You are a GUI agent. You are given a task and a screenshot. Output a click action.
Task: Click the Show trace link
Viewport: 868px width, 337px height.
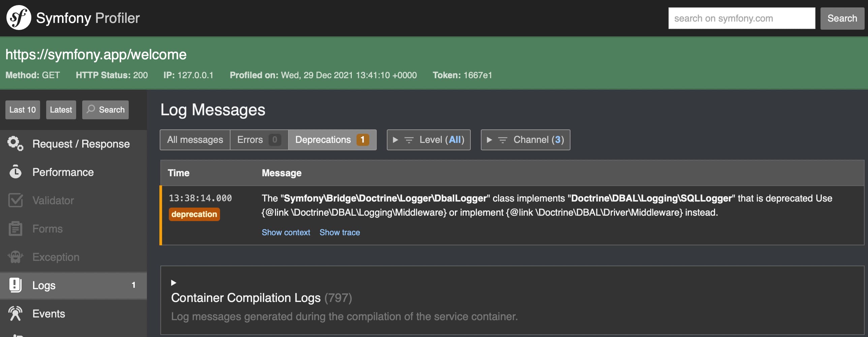click(339, 232)
